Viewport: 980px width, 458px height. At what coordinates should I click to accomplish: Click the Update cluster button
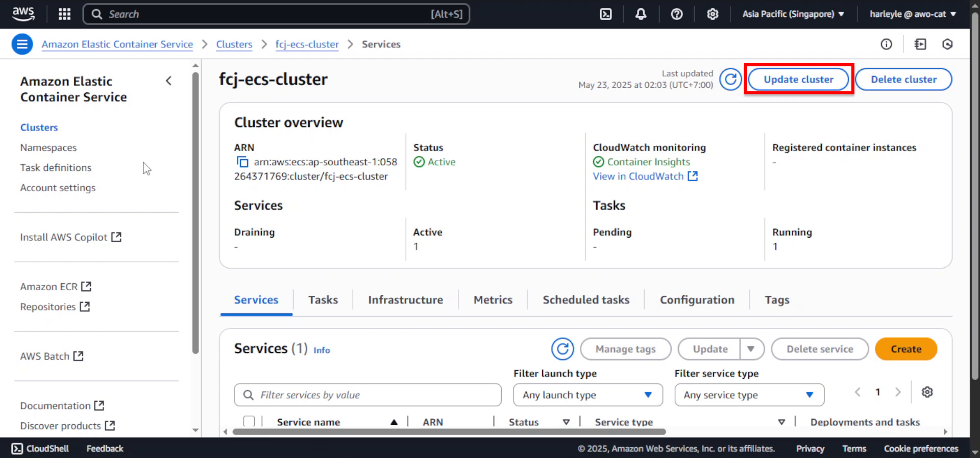798,80
